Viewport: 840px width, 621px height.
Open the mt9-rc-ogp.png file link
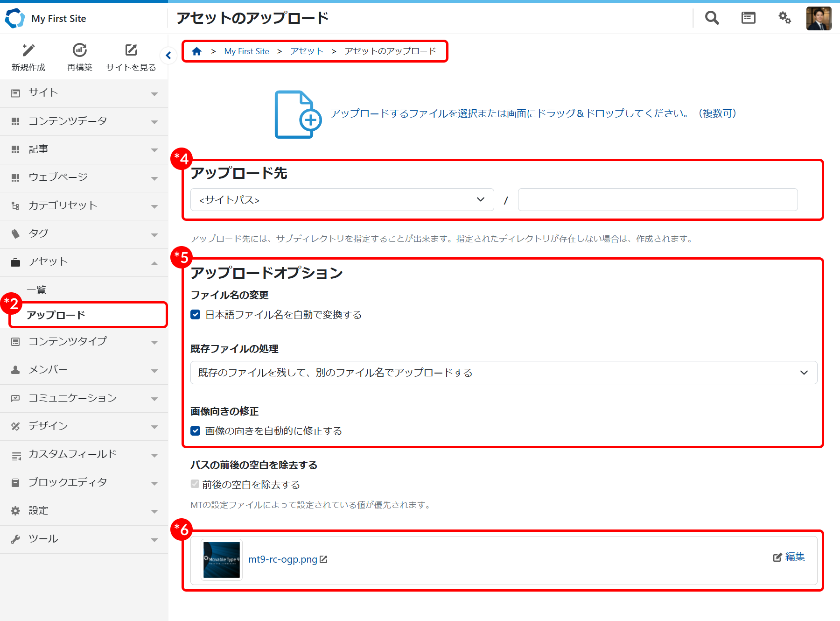(283, 559)
